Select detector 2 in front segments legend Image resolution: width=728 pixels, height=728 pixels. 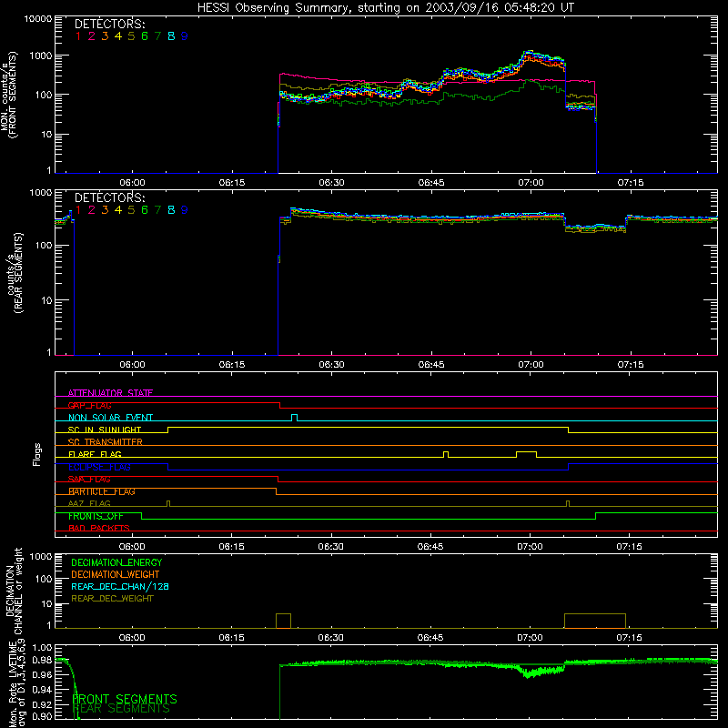coord(92,36)
